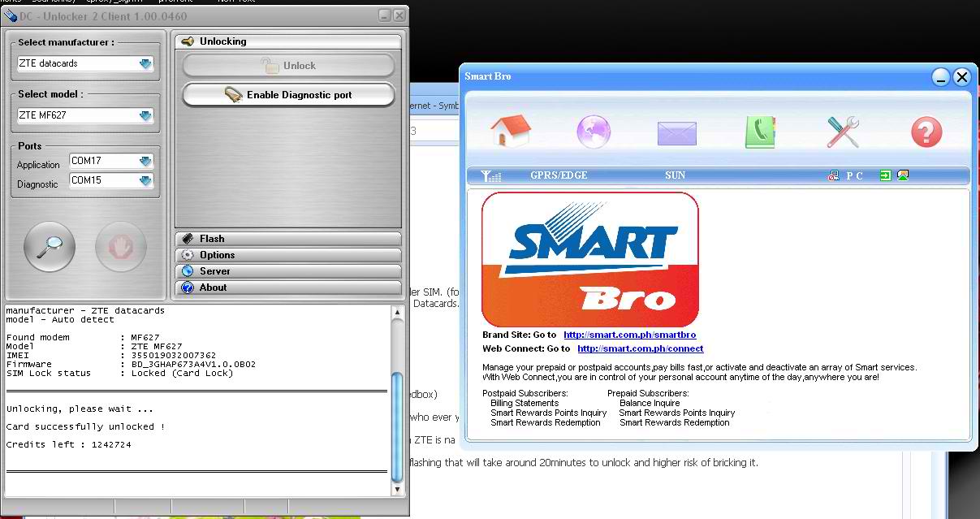The image size is (980, 519).
Task: Click the magnifier detect button in DC-Unlocker
Action: (x=50, y=246)
